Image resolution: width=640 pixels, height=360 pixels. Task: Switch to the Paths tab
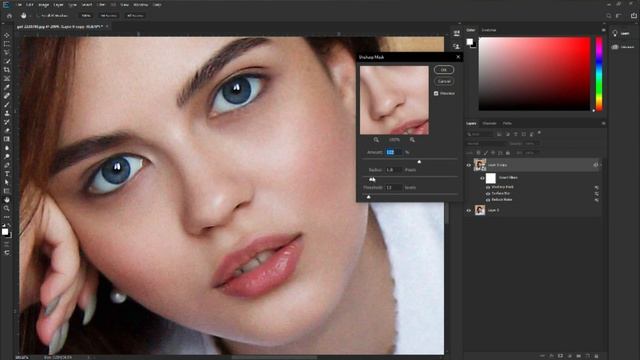click(x=507, y=123)
